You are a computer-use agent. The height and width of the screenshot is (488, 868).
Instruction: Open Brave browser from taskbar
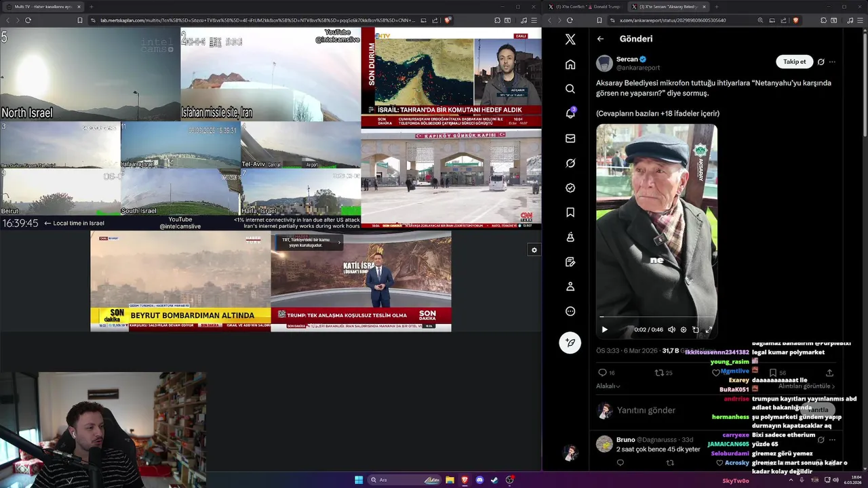tap(465, 480)
